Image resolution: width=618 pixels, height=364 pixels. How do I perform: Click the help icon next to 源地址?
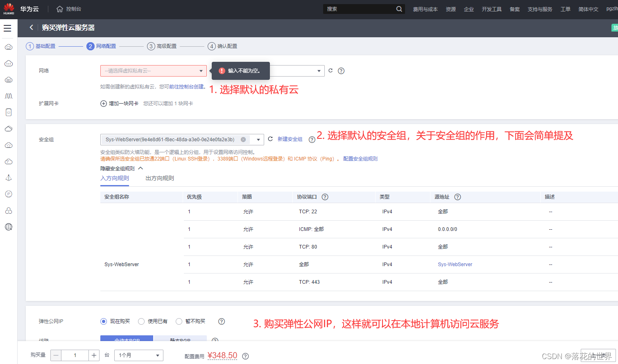point(458,197)
